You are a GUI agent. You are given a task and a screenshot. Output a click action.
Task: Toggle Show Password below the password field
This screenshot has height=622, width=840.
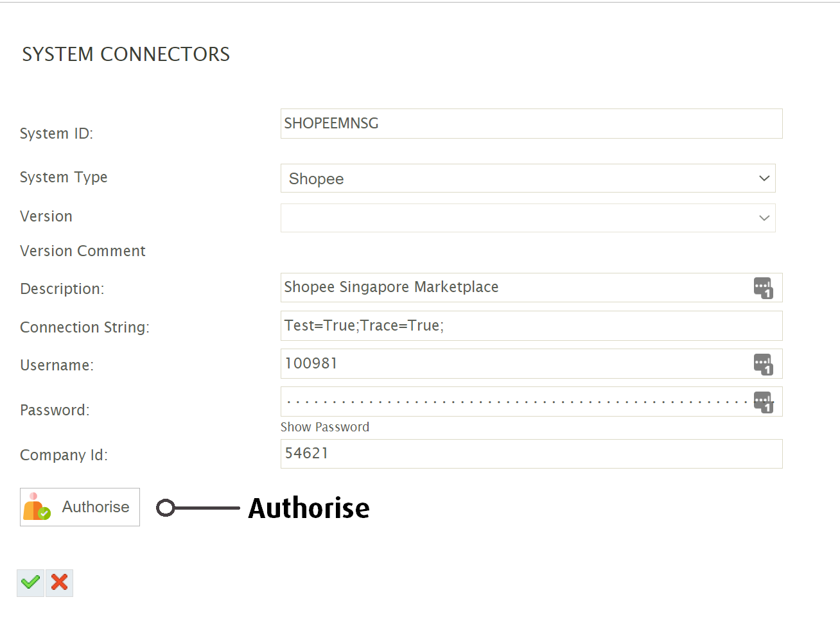coord(325,428)
